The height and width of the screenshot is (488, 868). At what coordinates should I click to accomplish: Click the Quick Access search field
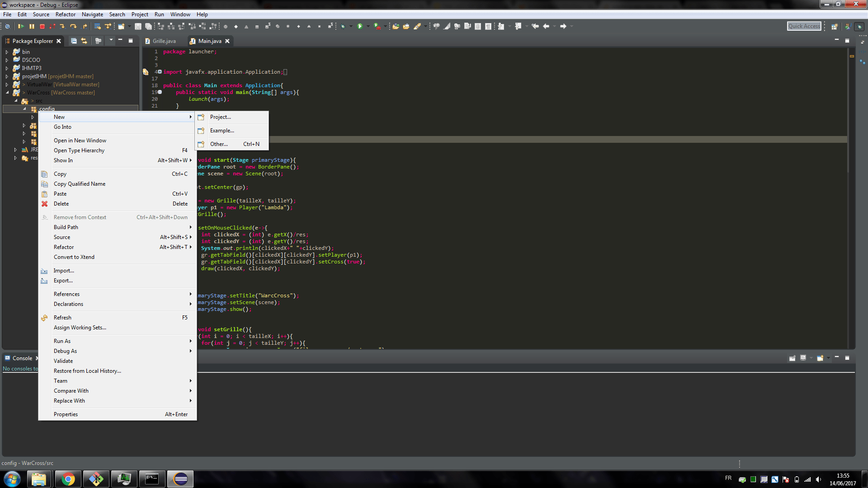804,26
